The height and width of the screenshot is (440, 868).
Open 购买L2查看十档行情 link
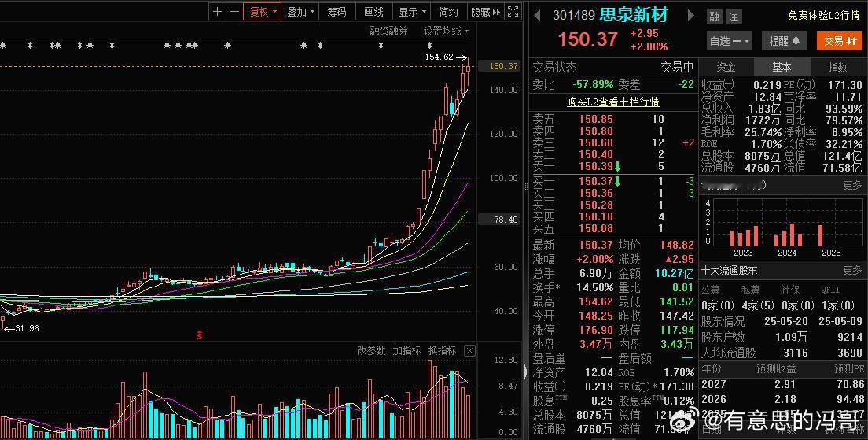pos(612,102)
